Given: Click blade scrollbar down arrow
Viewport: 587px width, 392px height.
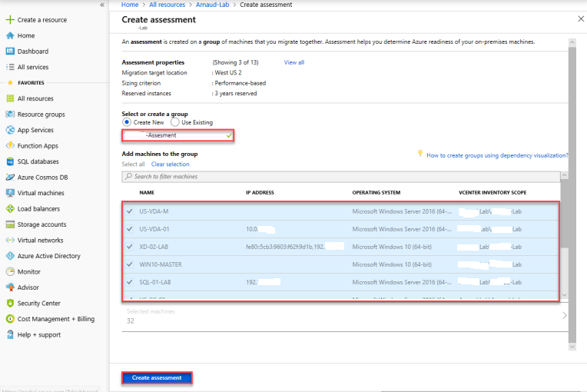Looking at the screenshot, I should tap(572, 347).
